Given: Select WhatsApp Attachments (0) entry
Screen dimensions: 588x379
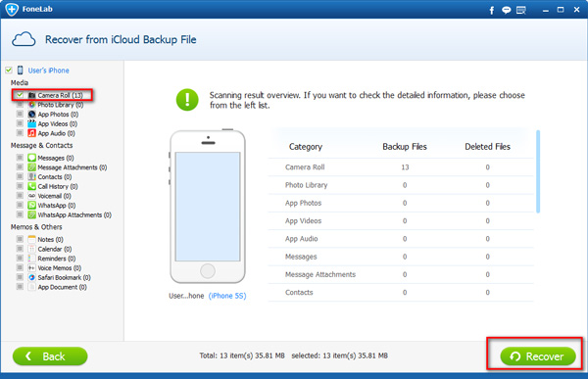Looking at the screenshot, I should 74,214.
